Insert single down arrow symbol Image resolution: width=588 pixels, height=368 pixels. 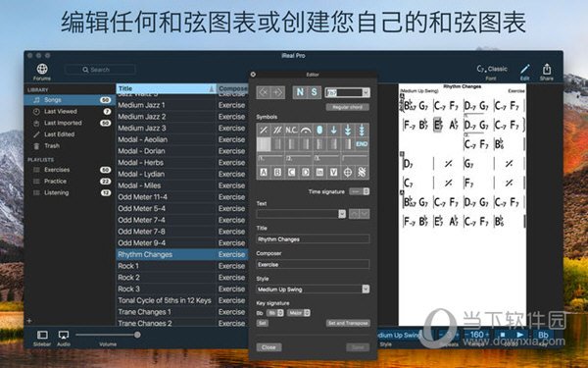tap(333, 130)
